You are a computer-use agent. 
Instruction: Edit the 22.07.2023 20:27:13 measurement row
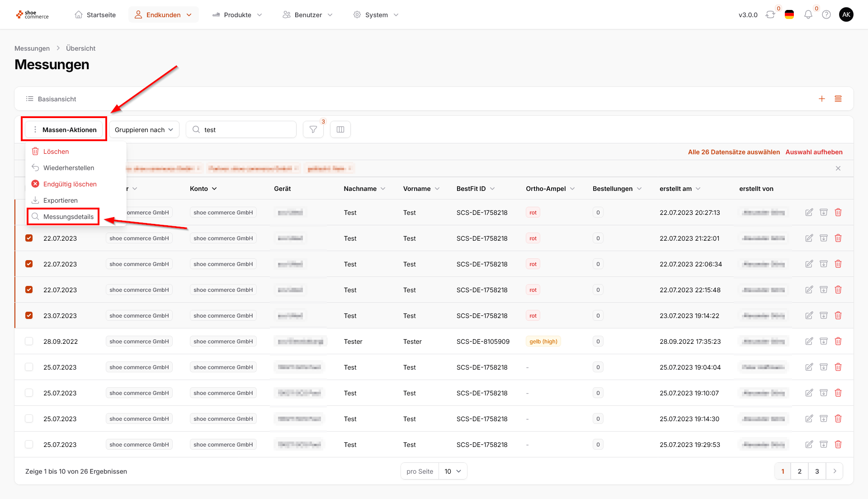point(809,212)
